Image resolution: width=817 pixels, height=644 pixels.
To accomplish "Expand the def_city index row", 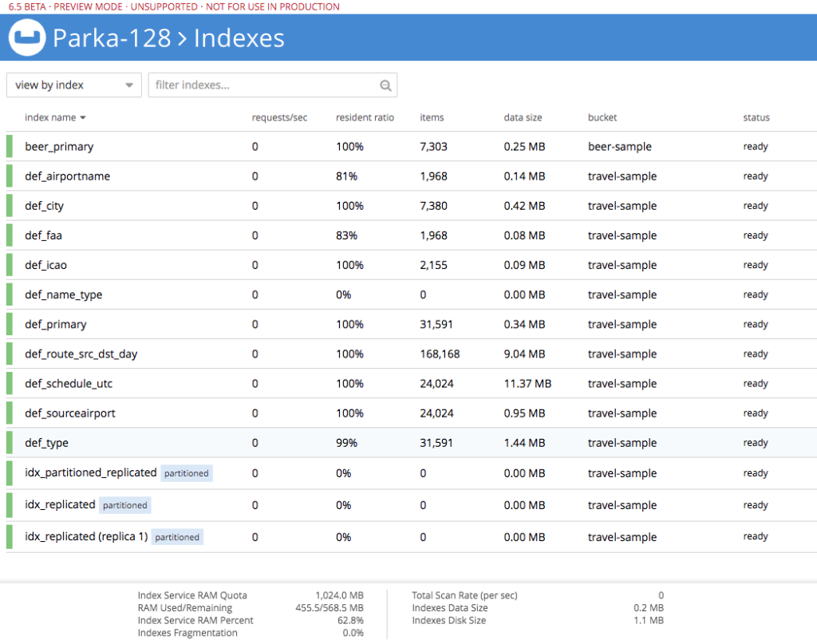I will pyautogui.click(x=44, y=205).
